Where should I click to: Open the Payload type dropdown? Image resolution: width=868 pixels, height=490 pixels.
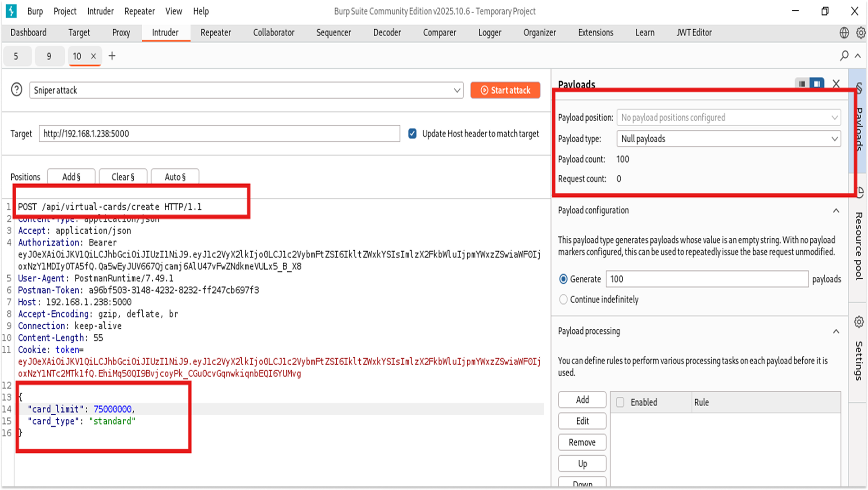pos(728,139)
